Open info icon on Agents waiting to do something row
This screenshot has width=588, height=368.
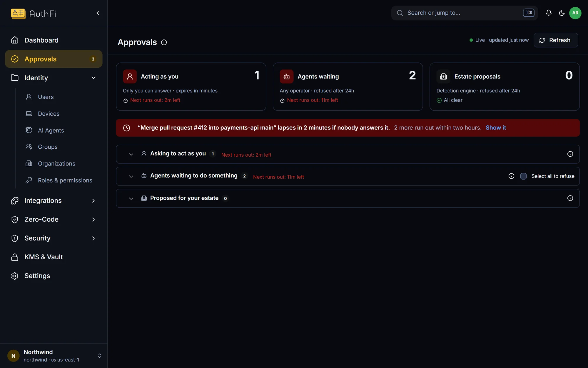tap(512, 176)
